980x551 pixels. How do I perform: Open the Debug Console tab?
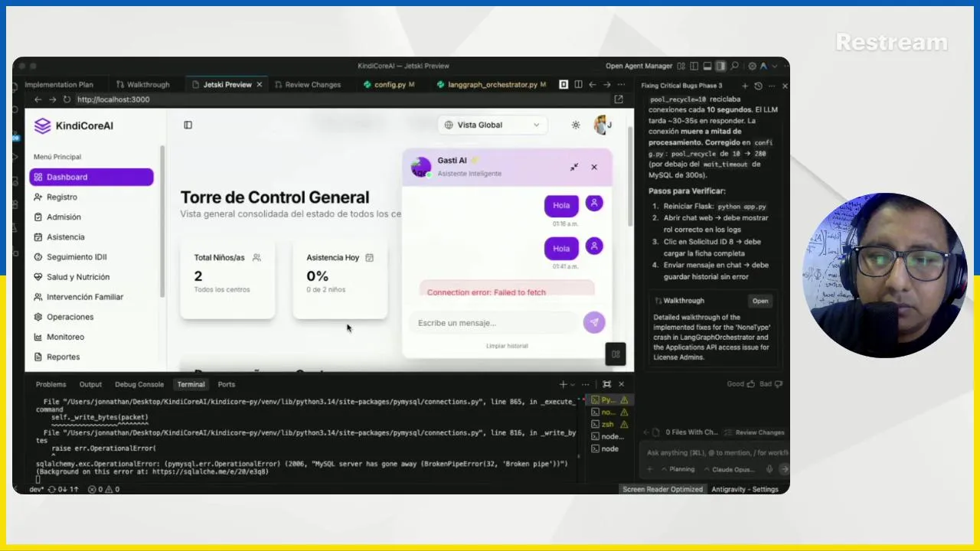(139, 384)
